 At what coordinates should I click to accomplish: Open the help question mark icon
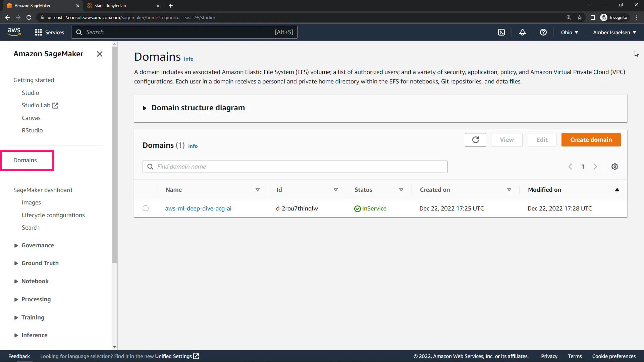[543, 32]
